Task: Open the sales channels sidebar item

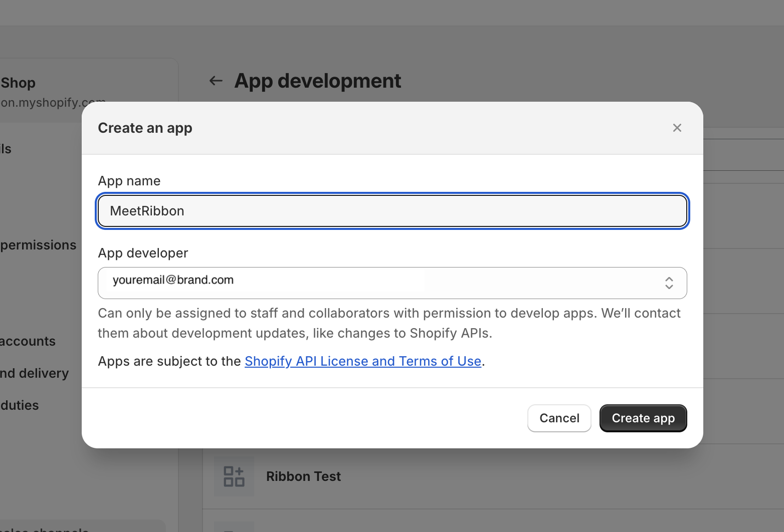Action: pos(45,528)
